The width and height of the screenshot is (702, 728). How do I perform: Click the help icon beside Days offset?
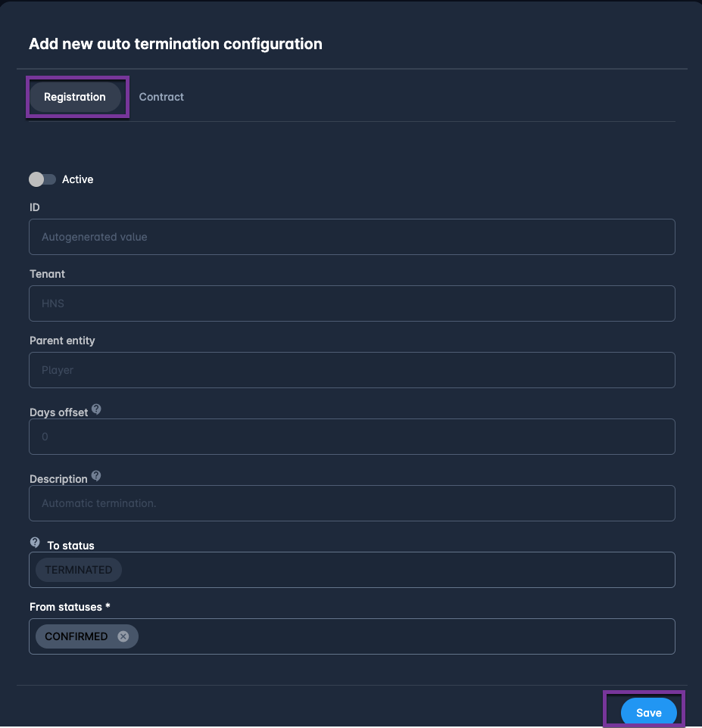click(96, 410)
